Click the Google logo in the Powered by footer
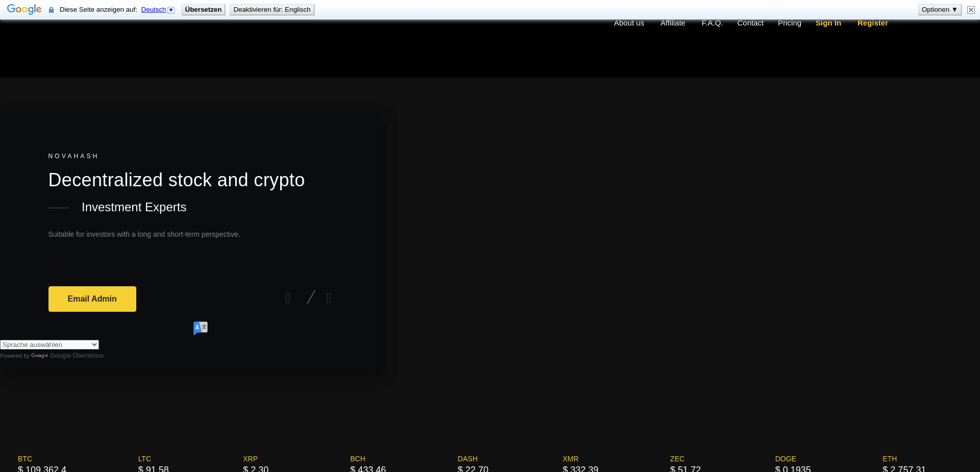This screenshot has width=980, height=472. click(39, 356)
